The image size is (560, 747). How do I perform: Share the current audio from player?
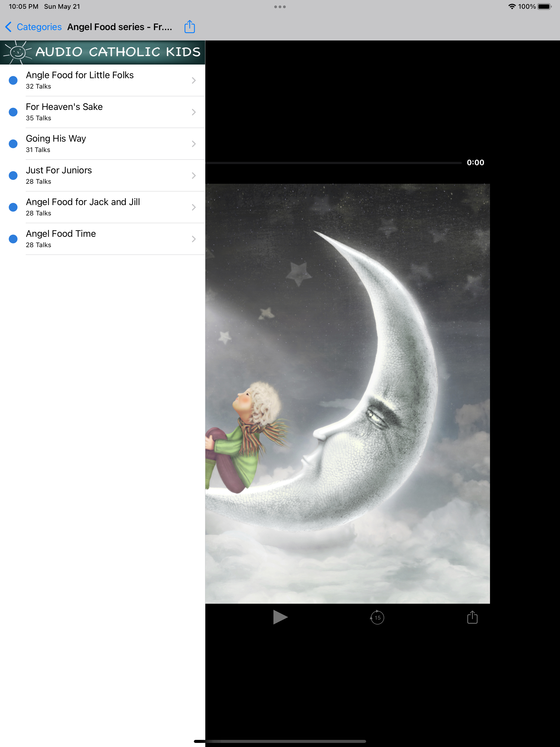pyautogui.click(x=472, y=617)
